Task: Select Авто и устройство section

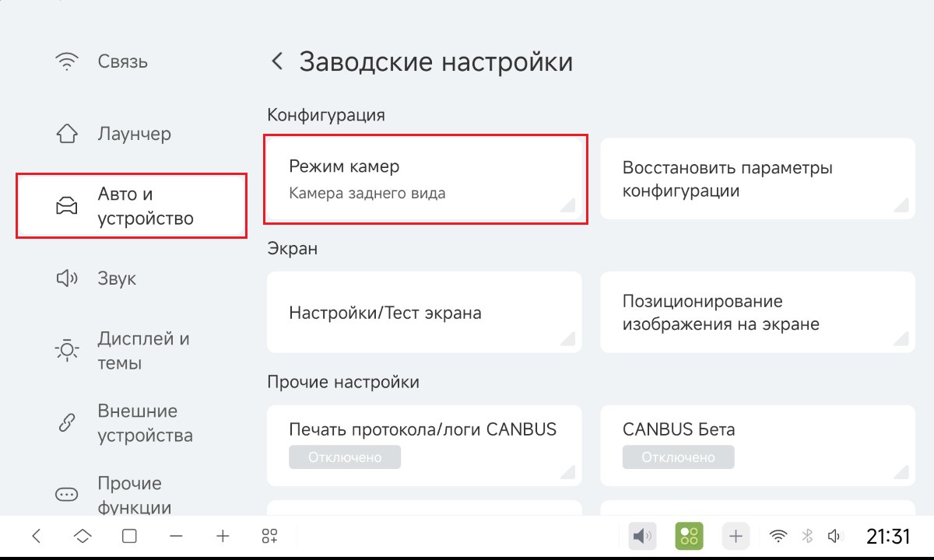Action: [x=132, y=206]
